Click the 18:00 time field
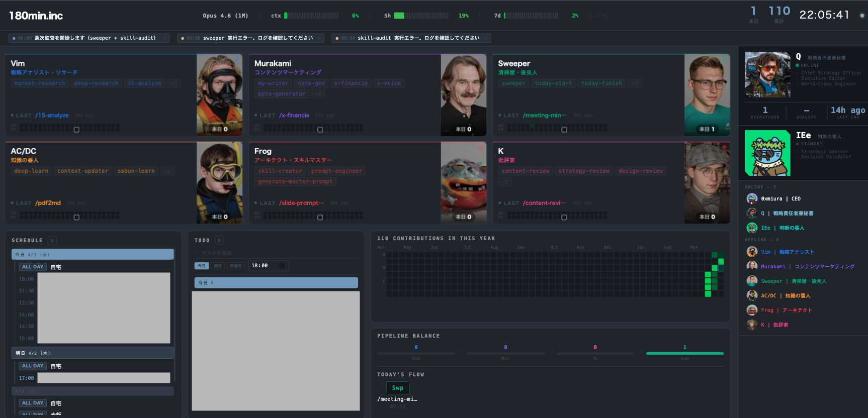The height and width of the screenshot is (418, 868). [268, 266]
